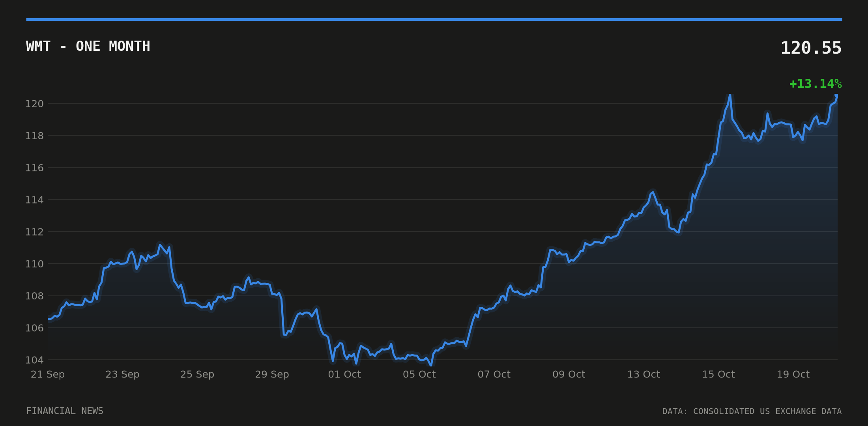
Task: Click the 23 Sep date label
Action: pyautogui.click(x=122, y=374)
